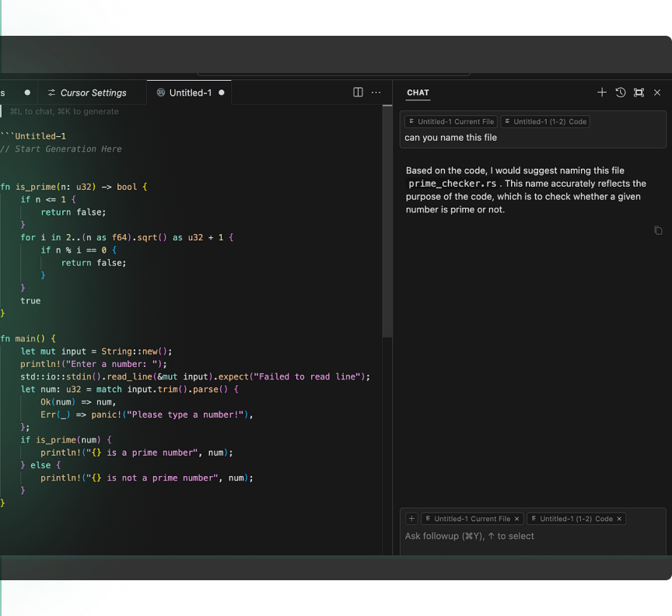Image resolution: width=672 pixels, height=616 pixels.
Task: Click the sent message "can you name this file"
Action: coord(451,138)
